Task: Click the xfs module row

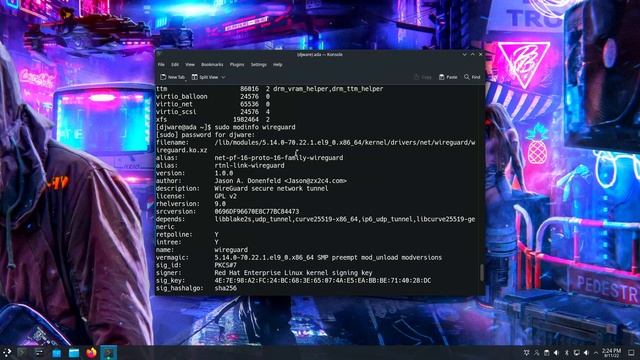Action: point(213,120)
